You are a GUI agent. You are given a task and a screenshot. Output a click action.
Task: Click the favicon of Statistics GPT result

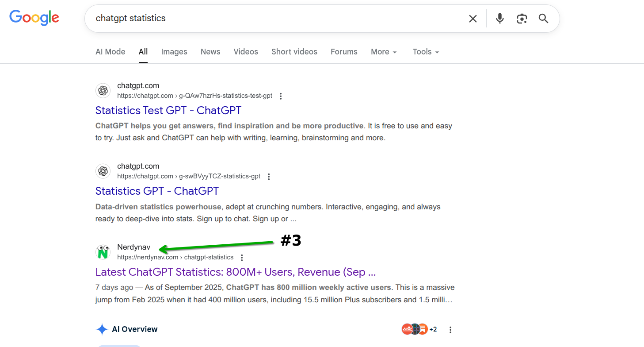point(103,171)
